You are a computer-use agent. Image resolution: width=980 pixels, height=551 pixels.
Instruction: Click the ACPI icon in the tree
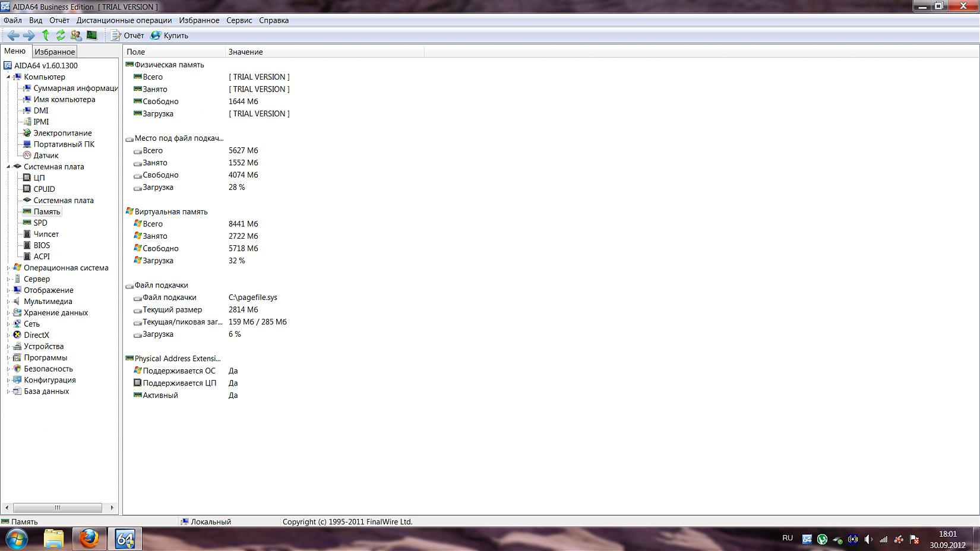[27, 256]
